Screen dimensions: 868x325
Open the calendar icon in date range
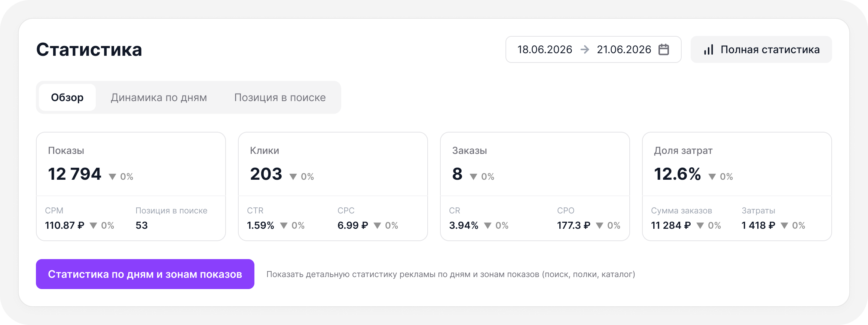pos(664,49)
